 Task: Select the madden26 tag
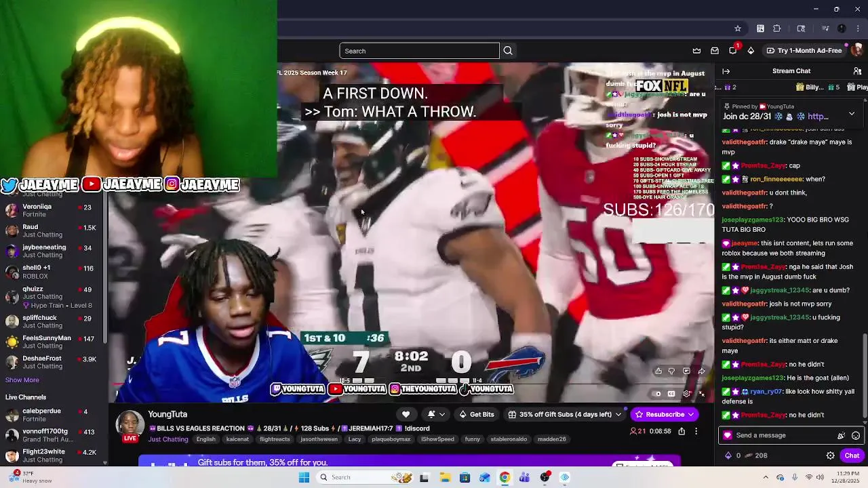[x=551, y=439]
